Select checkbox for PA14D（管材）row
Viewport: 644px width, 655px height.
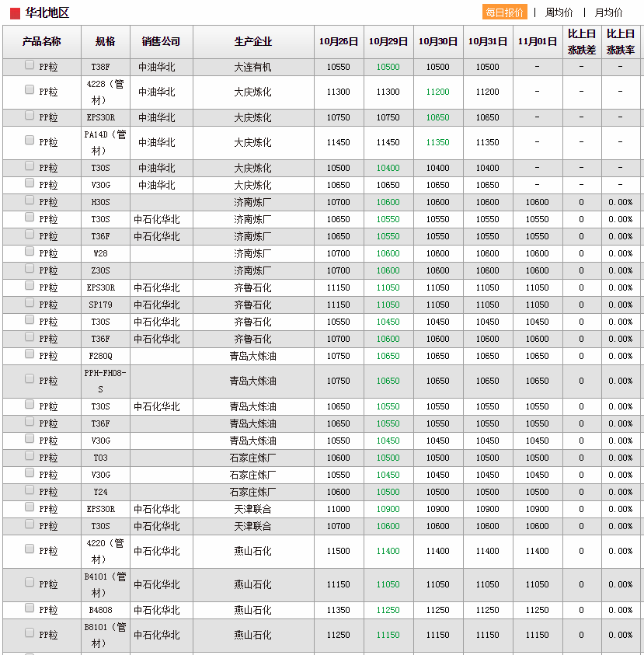30,140
